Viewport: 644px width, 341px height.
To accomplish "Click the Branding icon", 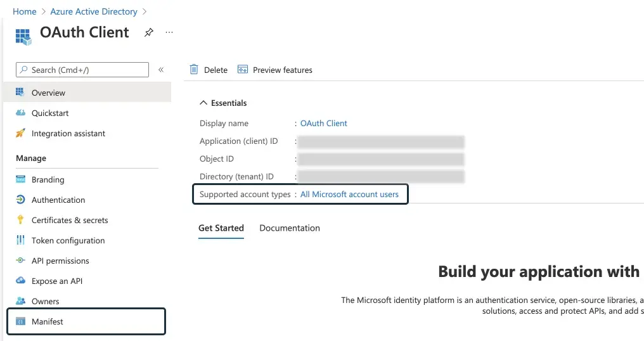I will (x=20, y=179).
